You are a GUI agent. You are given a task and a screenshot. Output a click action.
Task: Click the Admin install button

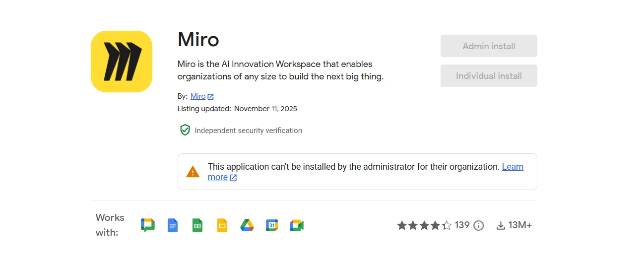tap(489, 46)
